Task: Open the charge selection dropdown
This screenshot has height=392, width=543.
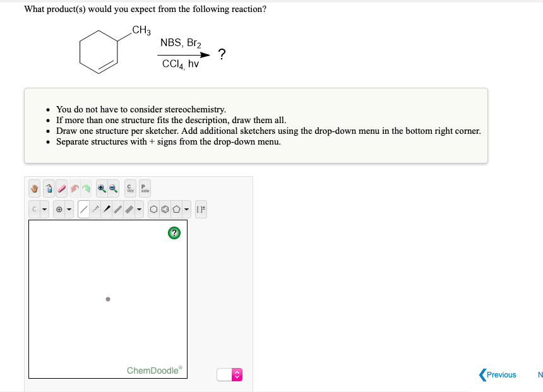Action: pyautogui.click(x=68, y=209)
